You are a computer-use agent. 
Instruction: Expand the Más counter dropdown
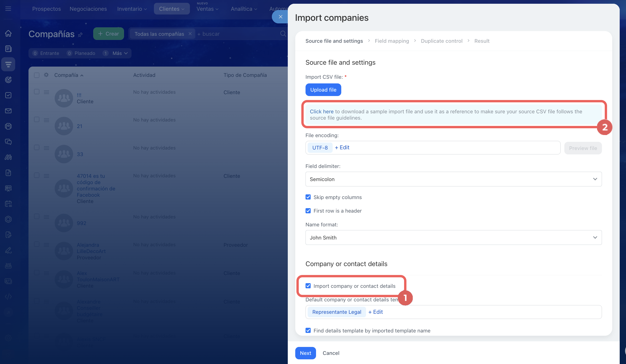coord(120,53)
